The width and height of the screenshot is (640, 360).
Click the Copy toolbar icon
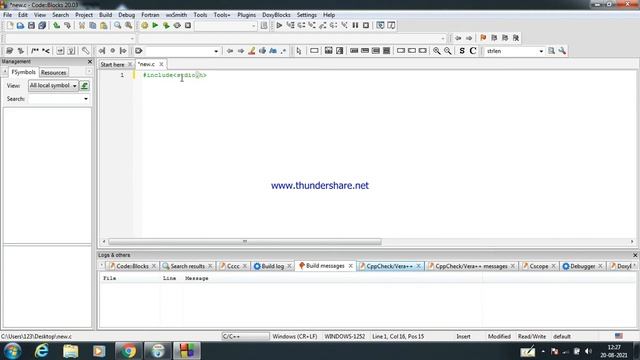pos(93,26)
